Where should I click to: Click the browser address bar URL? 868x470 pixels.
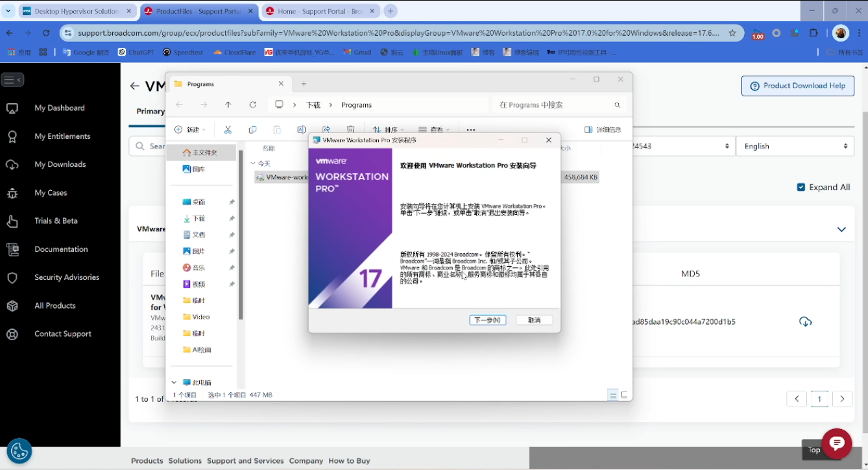398,32
